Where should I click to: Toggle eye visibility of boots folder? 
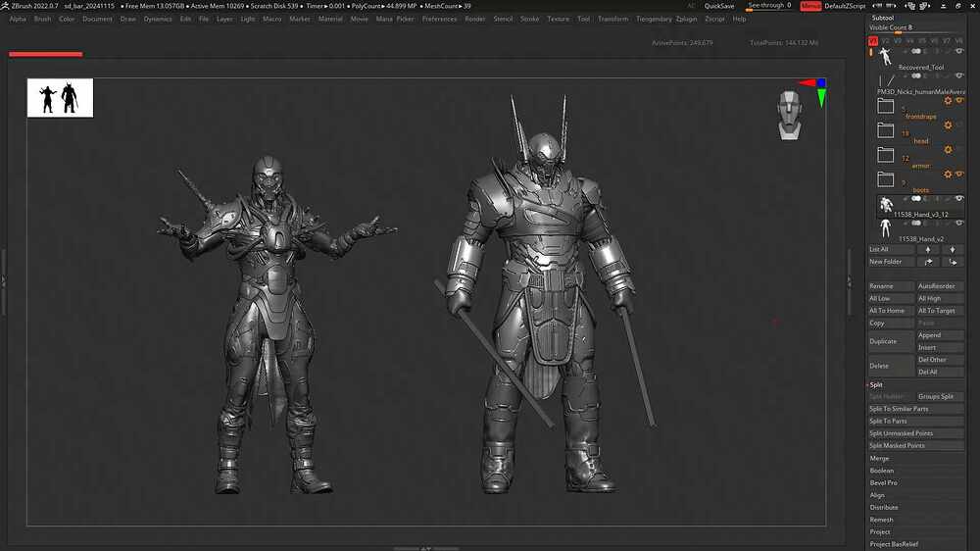[x=960, y=174]
